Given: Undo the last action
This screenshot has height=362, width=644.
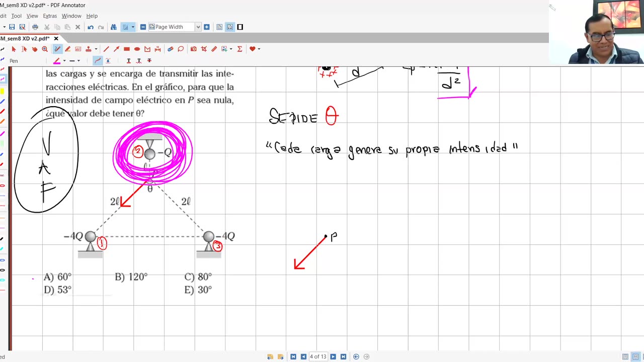Looking at the screenshot, I should 91,27.
